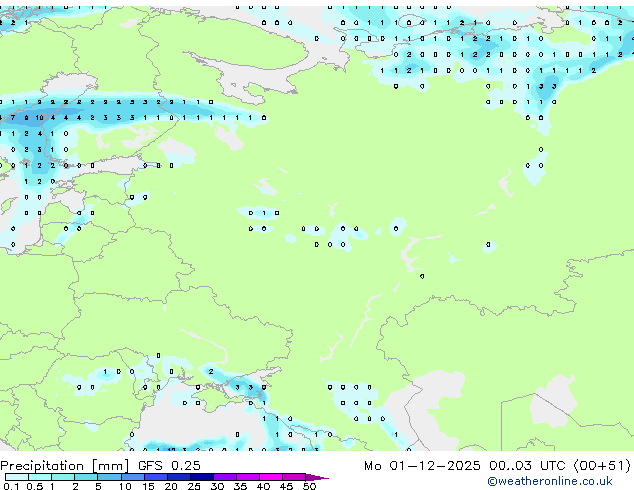
Task: Pick the 25 to 30 mm navy swatch
Action: pos(201,477)
